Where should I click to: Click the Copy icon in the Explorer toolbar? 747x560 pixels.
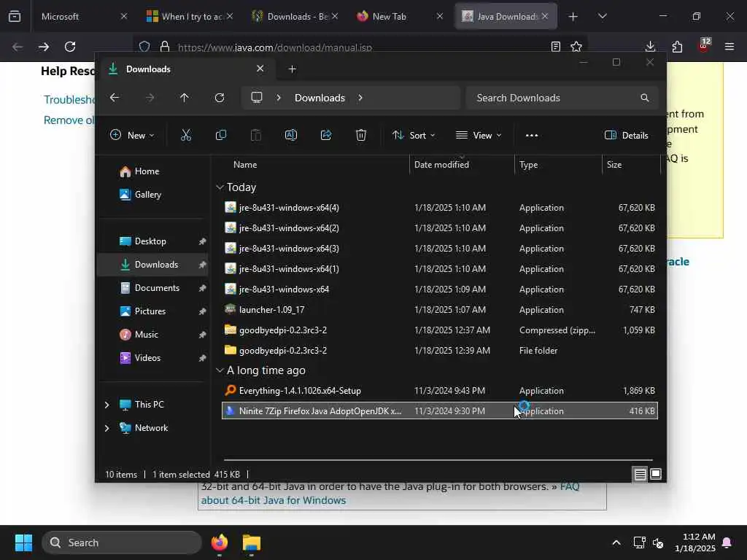(x=220, y=135)
